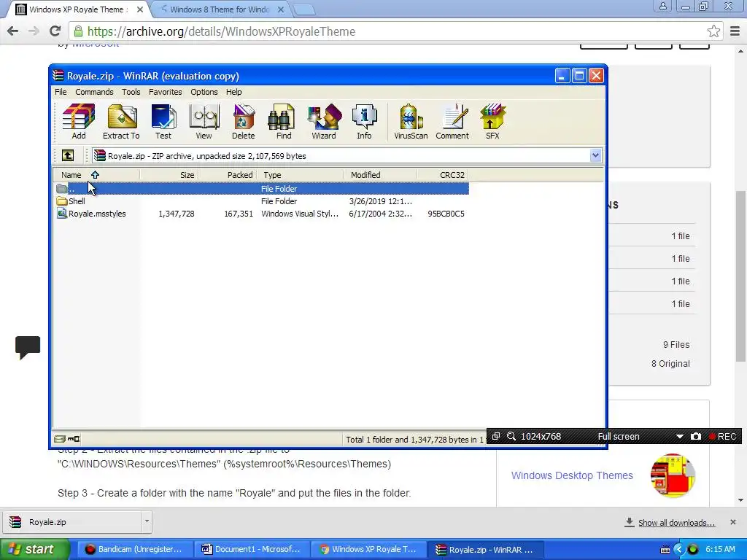The height and width of the screenshot is (560, 747).
Task: Open Royale.zip download options arrow
Action: click(x=147, y=521)
